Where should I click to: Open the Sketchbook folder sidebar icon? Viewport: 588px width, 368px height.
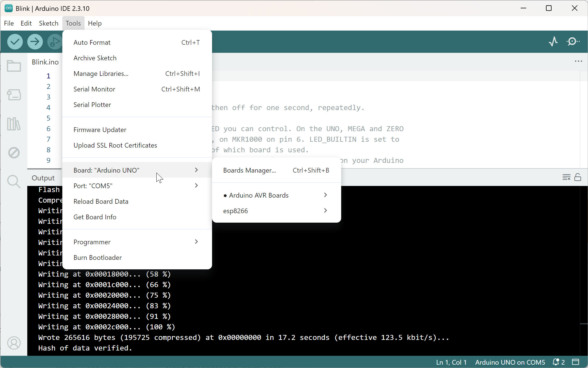pos(14,66)
